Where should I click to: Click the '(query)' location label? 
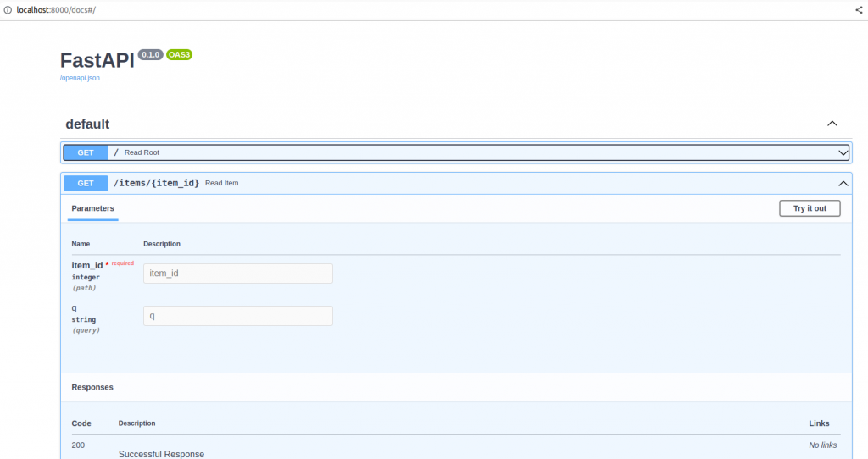point(86,331)
